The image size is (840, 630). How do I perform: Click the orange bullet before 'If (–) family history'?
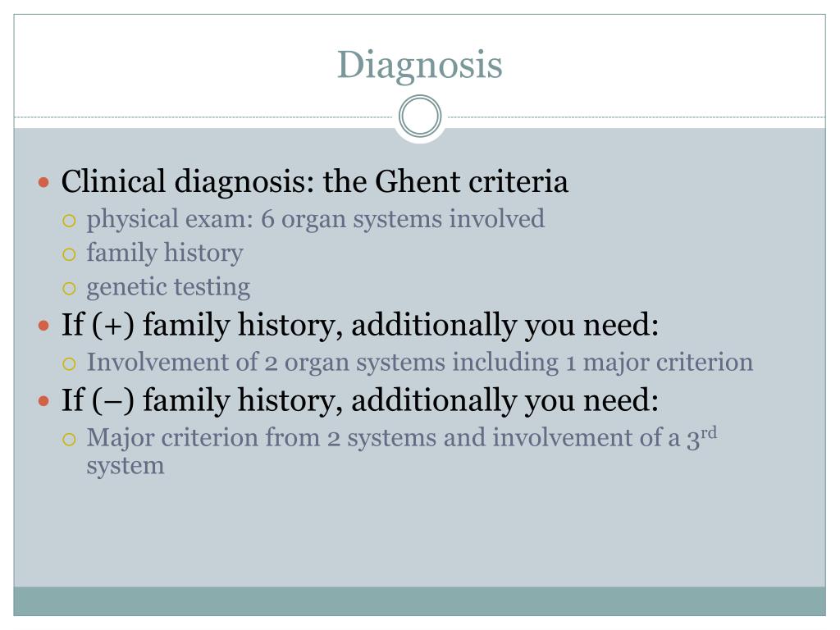point(44,400)
